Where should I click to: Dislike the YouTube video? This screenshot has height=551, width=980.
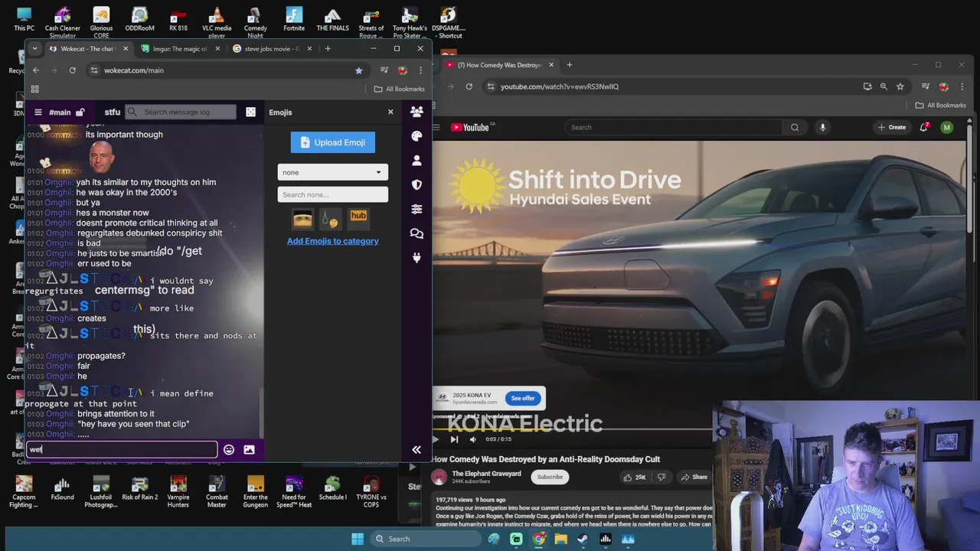pos(661,477)
